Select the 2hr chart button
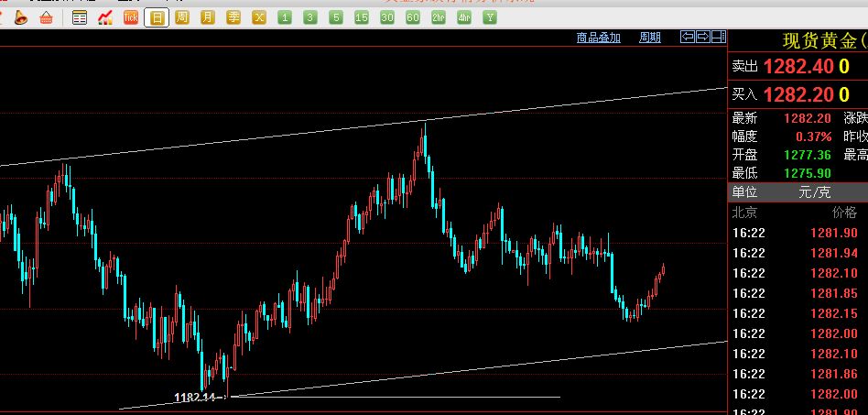The height and width of the screenshot is (415, 868). click(x=439, y=17)
